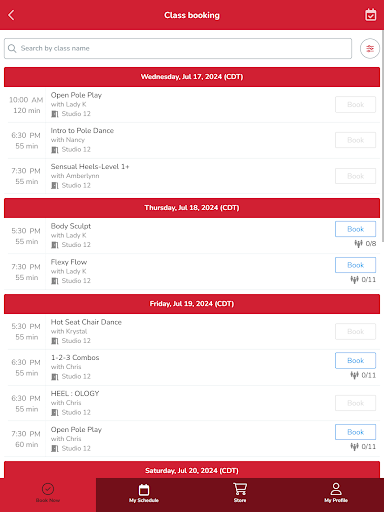Book the Flexy Flow class
Viewport: 384px width, 512px height.
click(x=355, y=265)
